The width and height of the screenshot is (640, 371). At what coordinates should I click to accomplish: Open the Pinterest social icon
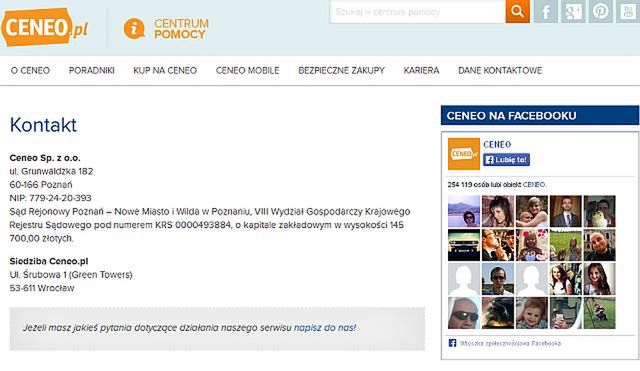pyautogui.click(x=600, y=11)
